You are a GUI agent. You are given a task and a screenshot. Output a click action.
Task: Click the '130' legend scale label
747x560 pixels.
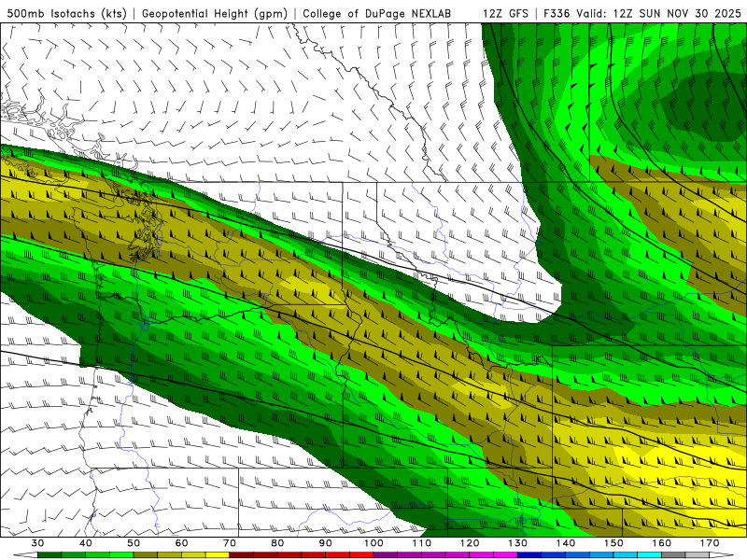pyautogui.click(x=517, y=543)
